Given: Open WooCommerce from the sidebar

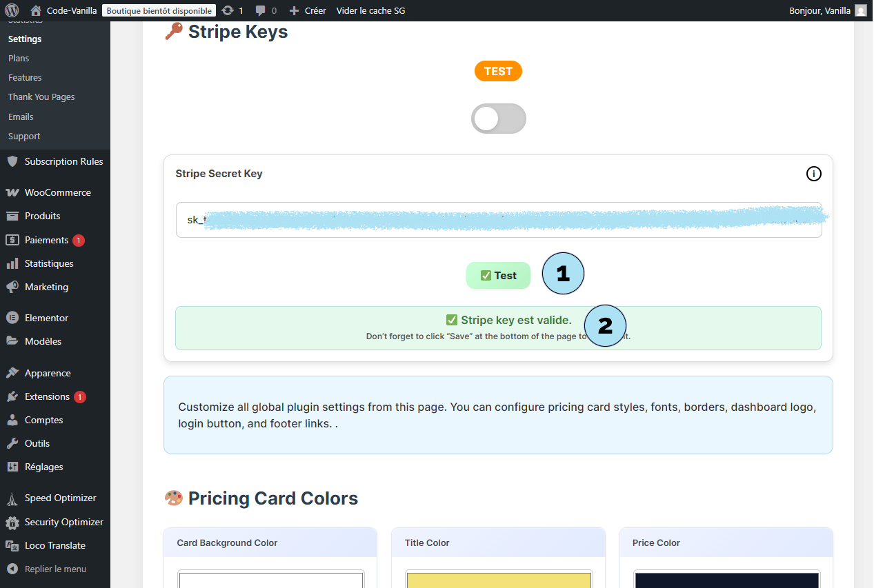Looking at the screenshot, I should coord(57,192).
